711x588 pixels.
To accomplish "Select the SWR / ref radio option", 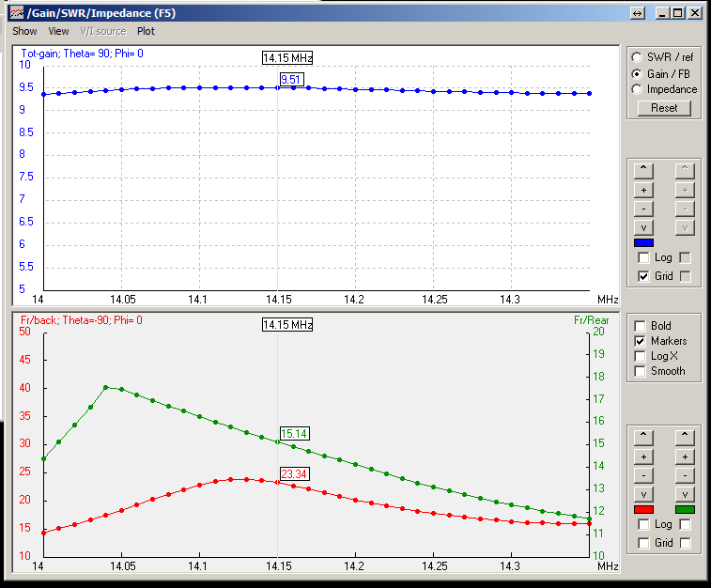I will tap(638, 57).
